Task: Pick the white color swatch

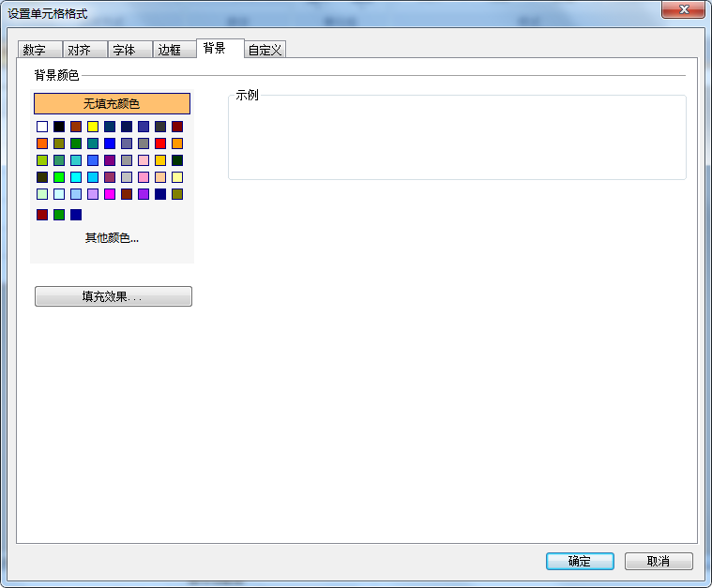Action: (42, 127)
